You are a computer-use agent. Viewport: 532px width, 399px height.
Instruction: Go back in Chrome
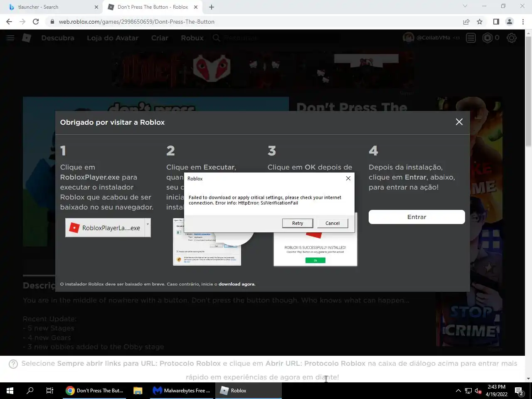9,22
